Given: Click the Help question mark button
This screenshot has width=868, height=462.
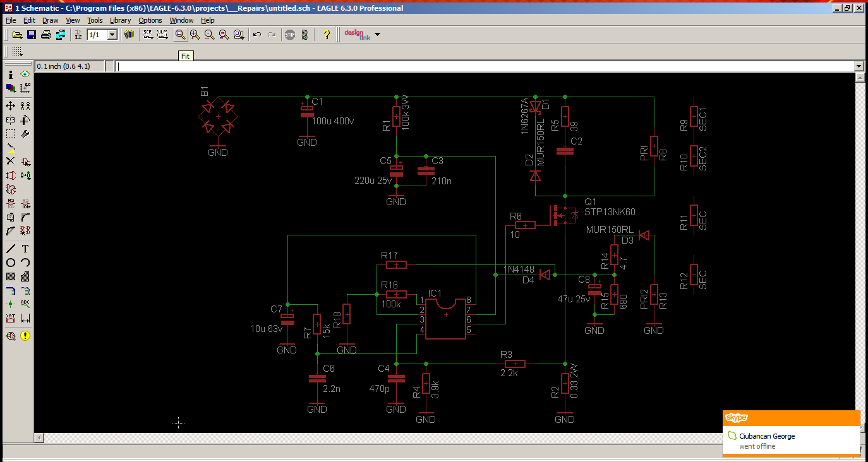Looking at the screenshot, I should point(326,35).
